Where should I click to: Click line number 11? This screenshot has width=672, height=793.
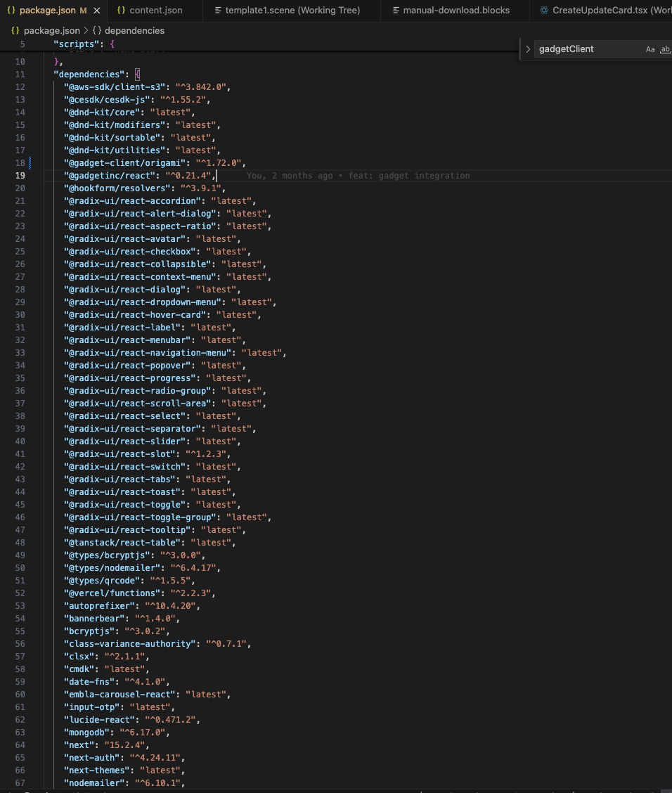point(20,75)
